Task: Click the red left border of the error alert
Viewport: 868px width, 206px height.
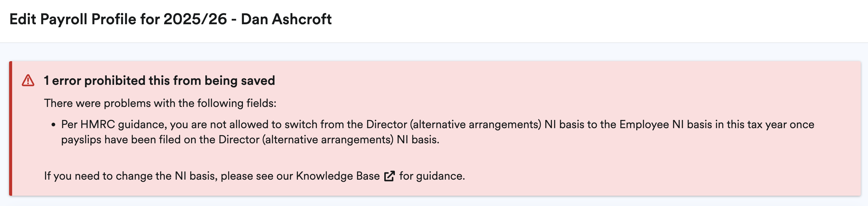Action: [x=11, y=128]
